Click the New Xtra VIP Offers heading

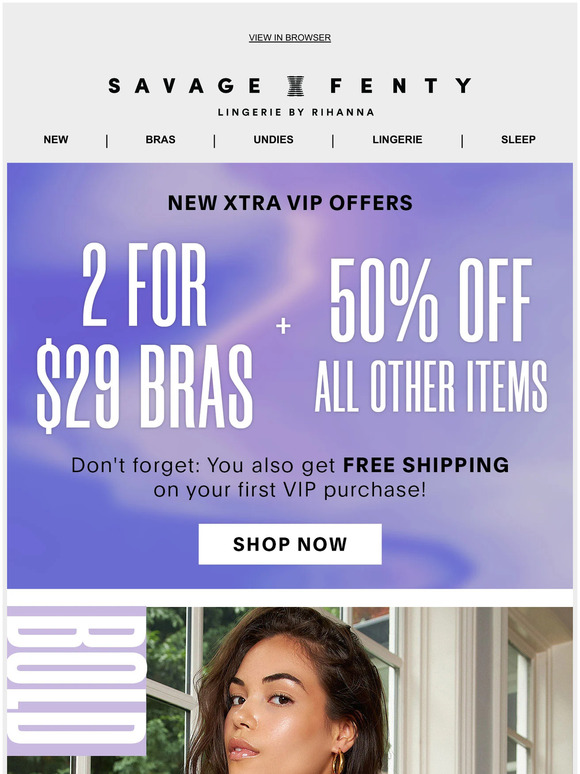(290, 203)
